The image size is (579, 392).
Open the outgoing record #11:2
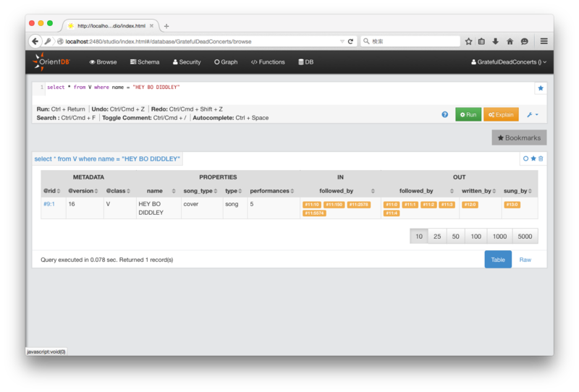428,205
